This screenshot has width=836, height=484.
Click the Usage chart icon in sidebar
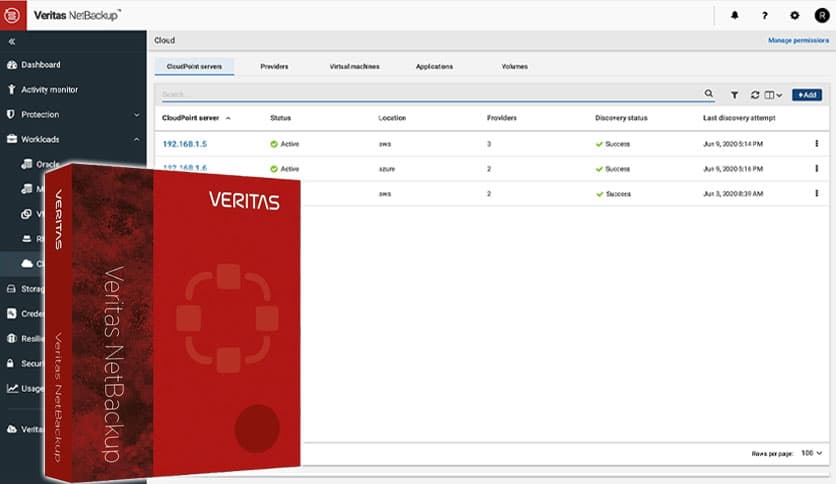pos(12,388)
